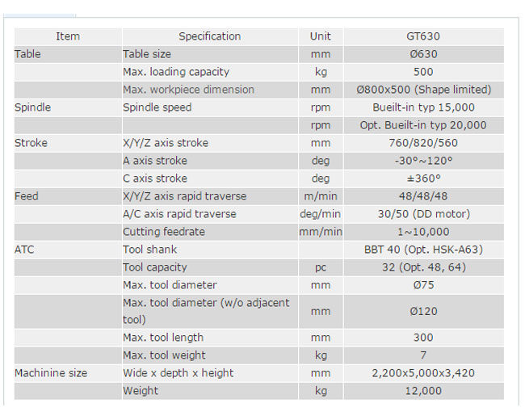Select the Wide x depth x height cell

(178, 373)
